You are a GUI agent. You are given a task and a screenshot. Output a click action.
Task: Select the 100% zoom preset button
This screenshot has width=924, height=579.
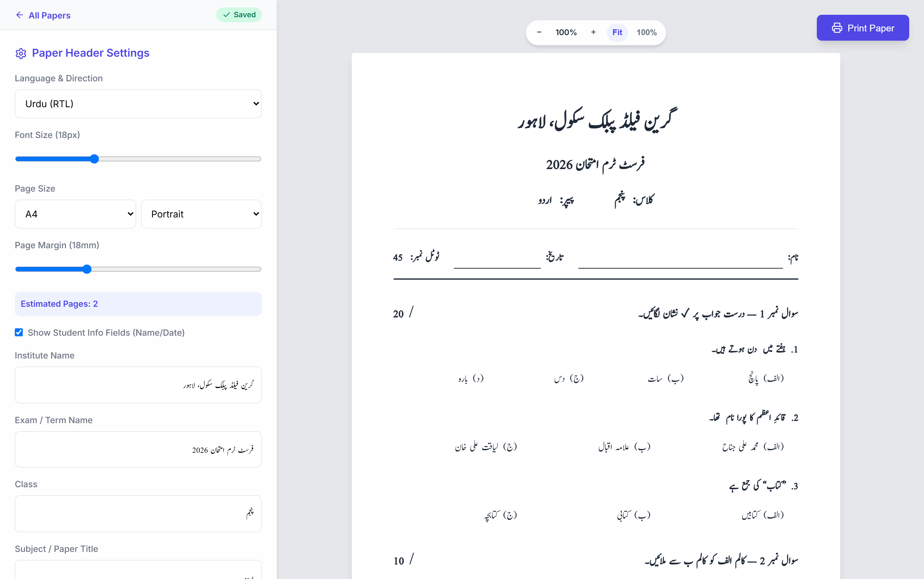[646, 32]
